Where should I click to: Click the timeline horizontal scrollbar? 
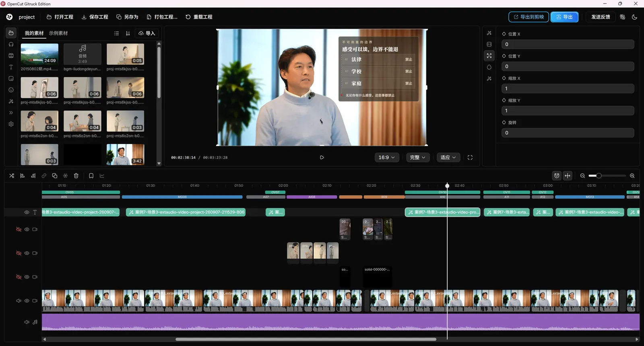pos(306,339)
